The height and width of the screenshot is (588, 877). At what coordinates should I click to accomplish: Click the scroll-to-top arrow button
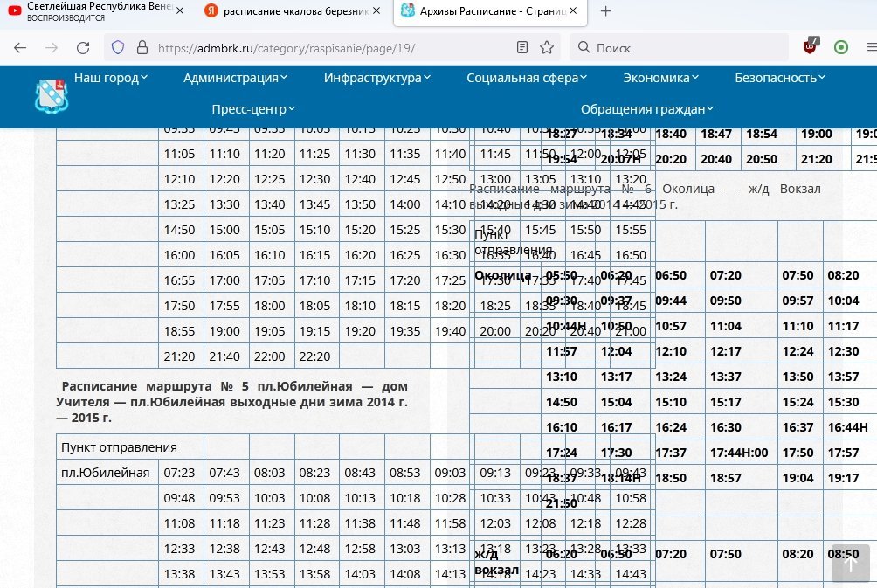(x=850, y=564)
